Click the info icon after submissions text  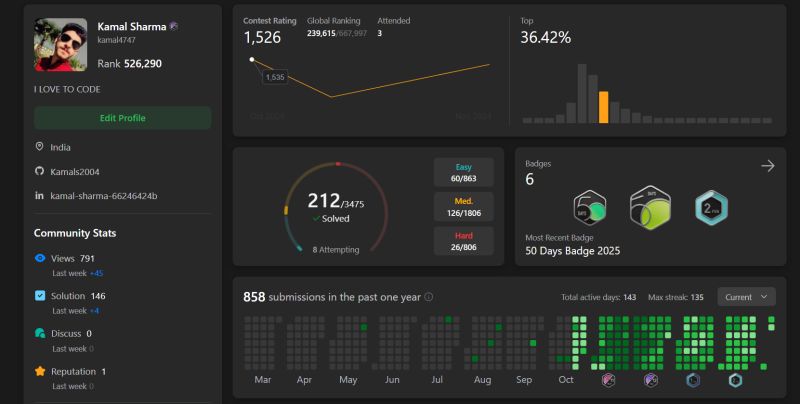[429, 297]
